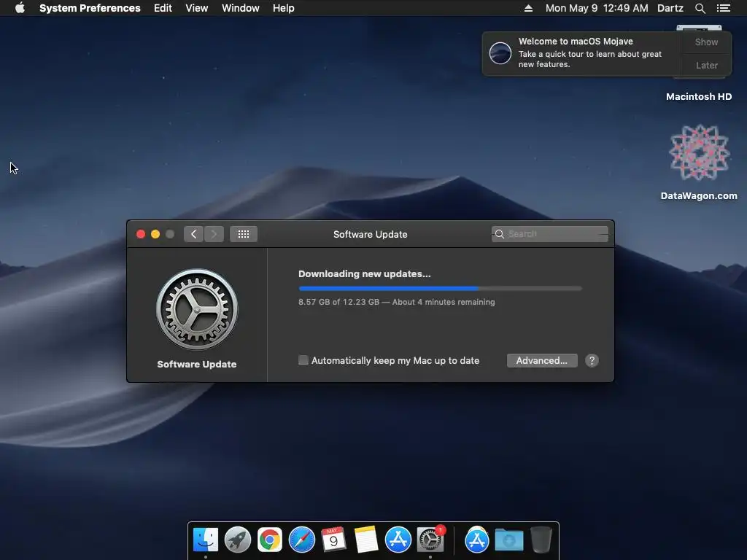Click the macOS Mojave notification icon
Screen dimensions: 747x560
500,52
